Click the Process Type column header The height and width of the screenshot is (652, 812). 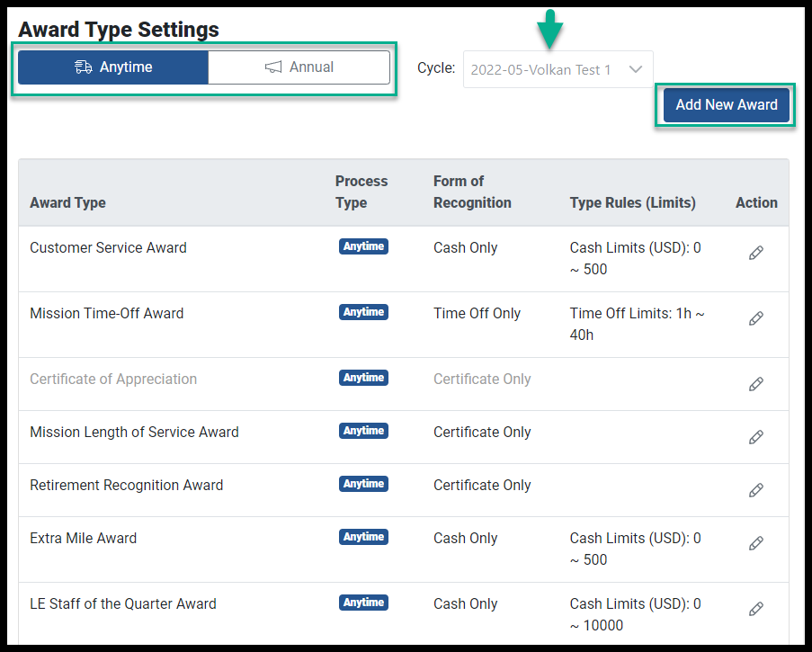361,192
